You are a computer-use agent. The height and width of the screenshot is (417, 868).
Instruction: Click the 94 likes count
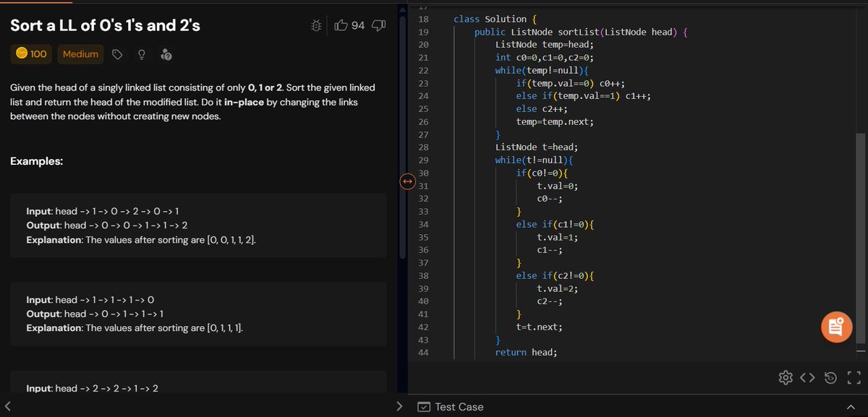(357, 25)
